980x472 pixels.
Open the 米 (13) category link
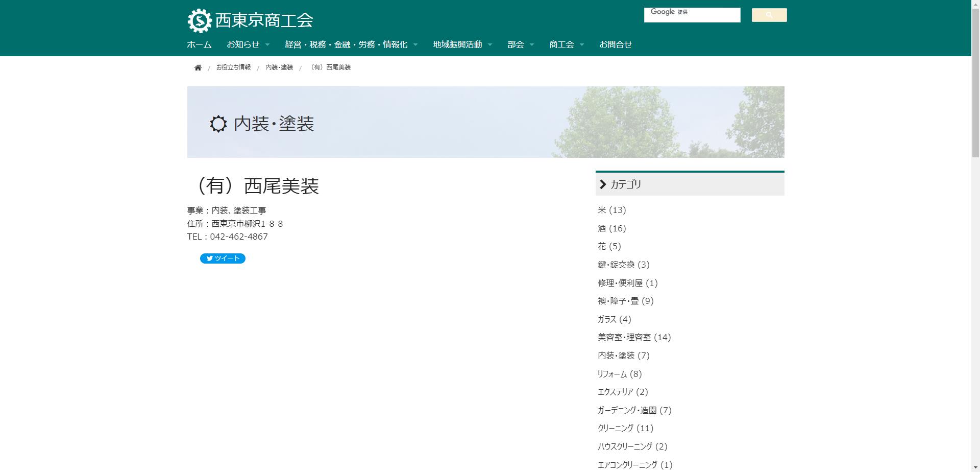[610, 210]
